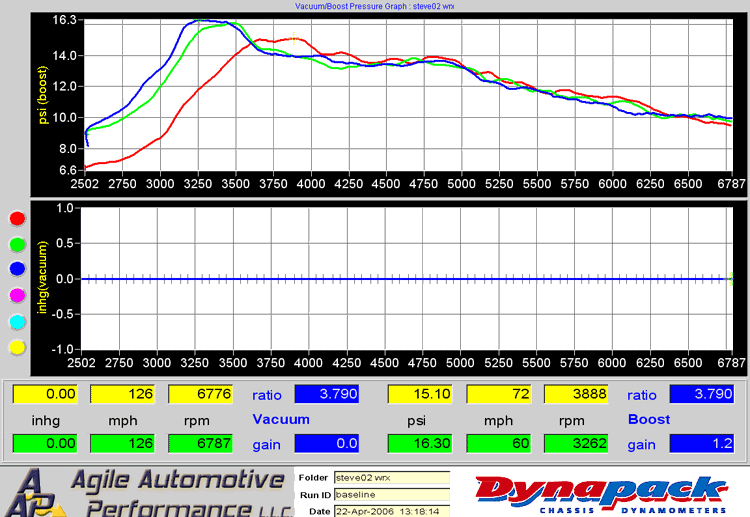Screen dimensions: 750x517
Task: Click the yellow cursor marker on red boost curve
Action: coord(294,38)
